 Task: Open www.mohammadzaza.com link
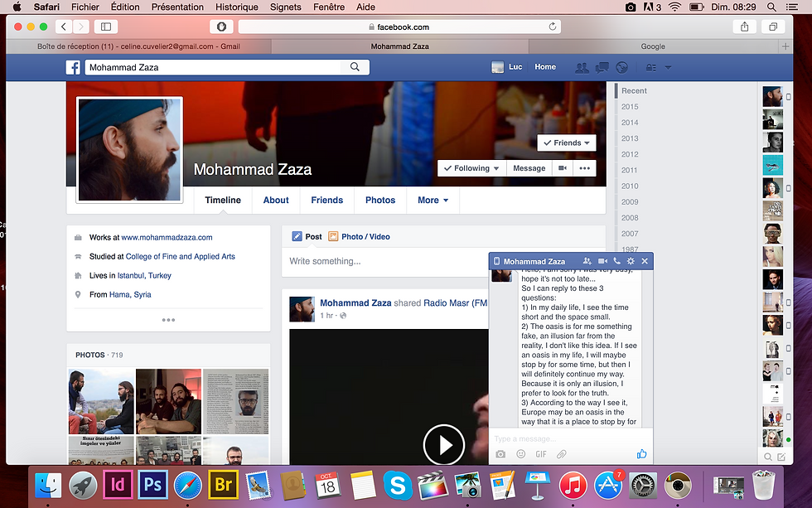[x=167, y=237]
